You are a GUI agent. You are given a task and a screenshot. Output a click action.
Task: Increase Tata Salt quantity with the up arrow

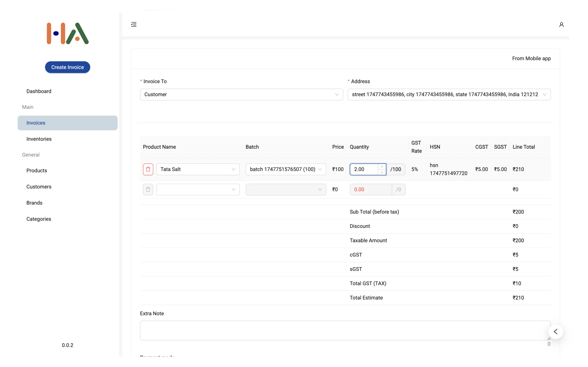(382, 166)
